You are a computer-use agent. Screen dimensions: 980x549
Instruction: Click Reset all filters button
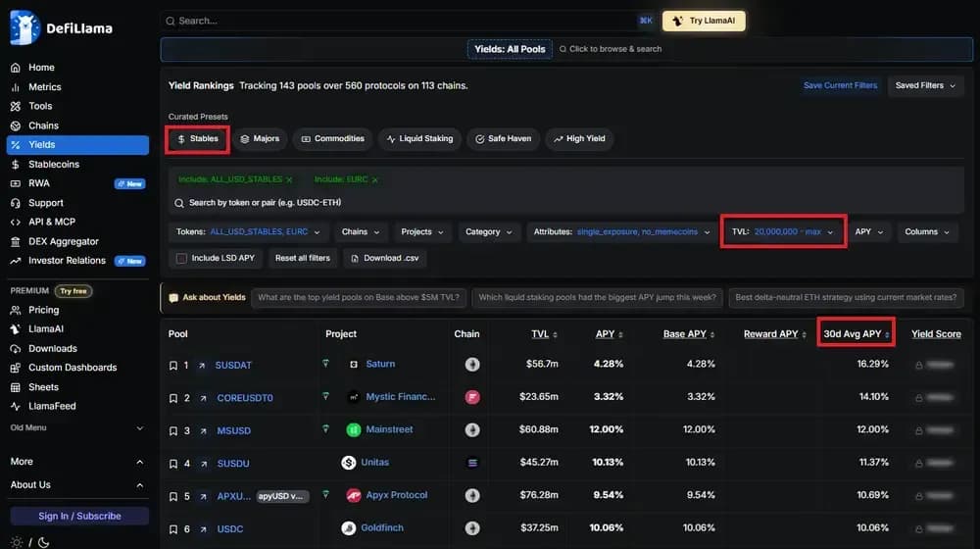pyautogui.click(x=303, y=258)
